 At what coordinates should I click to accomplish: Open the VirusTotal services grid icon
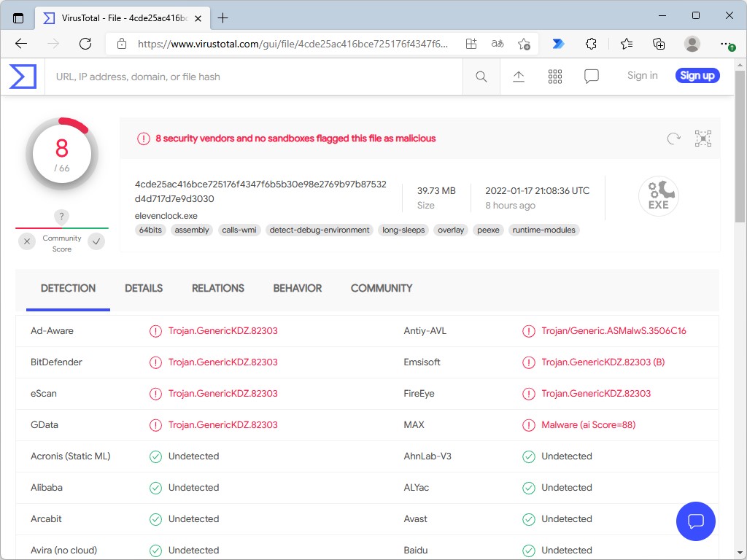click(555, 76)
